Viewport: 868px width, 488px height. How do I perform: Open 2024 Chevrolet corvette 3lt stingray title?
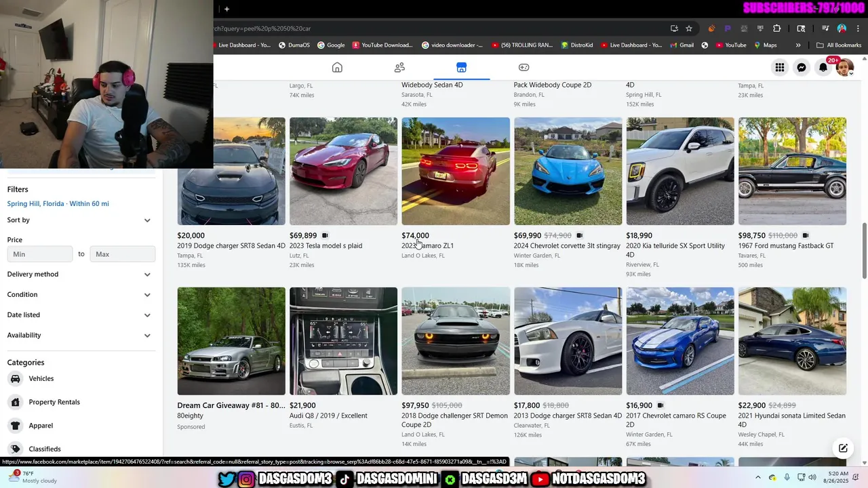point(567,246)
